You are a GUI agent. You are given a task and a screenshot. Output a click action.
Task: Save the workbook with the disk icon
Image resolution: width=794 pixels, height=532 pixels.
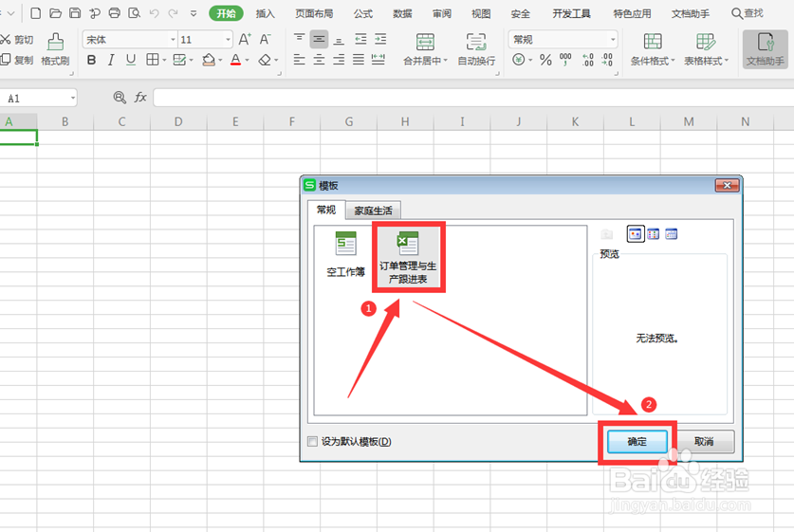click(75, 13)
